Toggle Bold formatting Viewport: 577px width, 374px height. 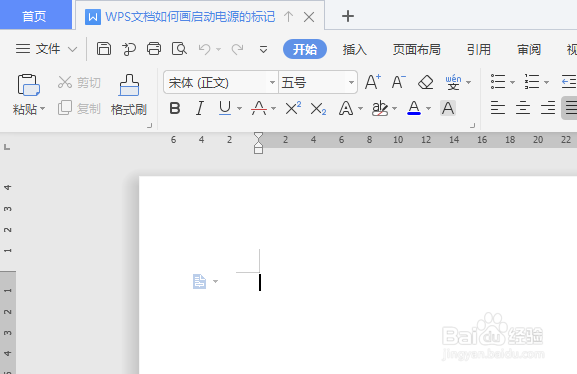pos(175,109)
